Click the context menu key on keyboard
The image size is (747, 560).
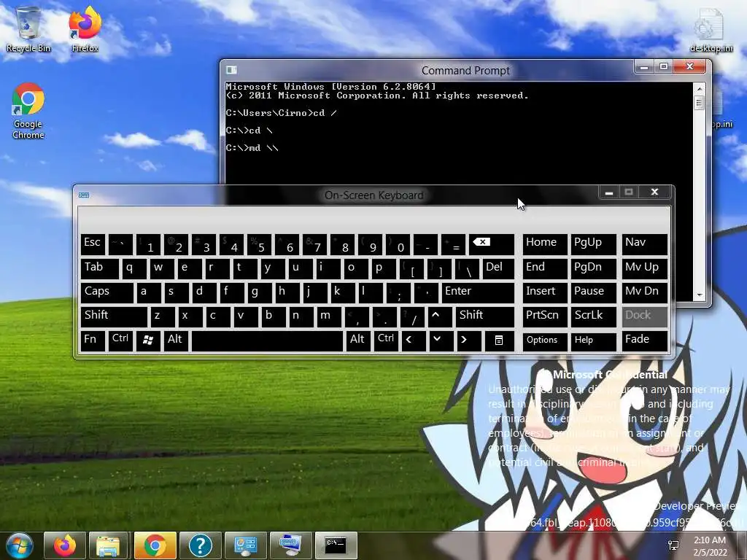[499, 340]
